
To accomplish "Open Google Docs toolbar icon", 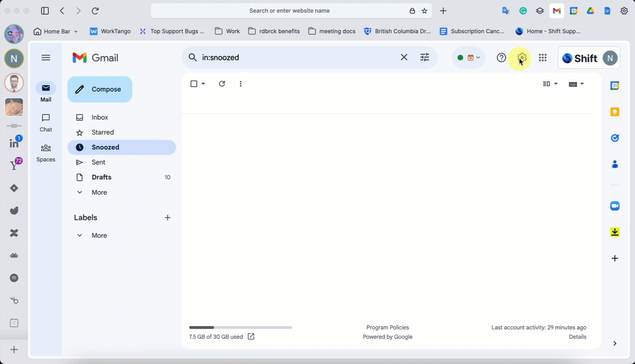I will pyautogui.click(x=607, y=11).
